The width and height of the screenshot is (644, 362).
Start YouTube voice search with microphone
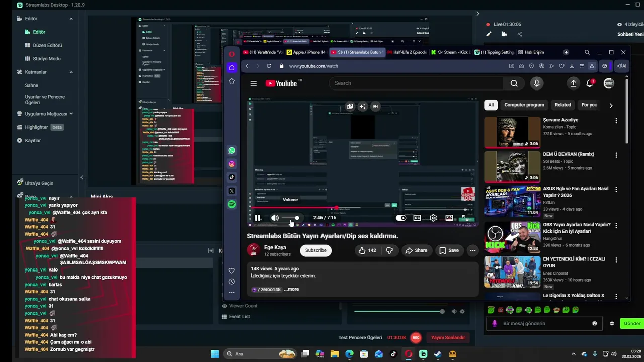pos(537,83)
